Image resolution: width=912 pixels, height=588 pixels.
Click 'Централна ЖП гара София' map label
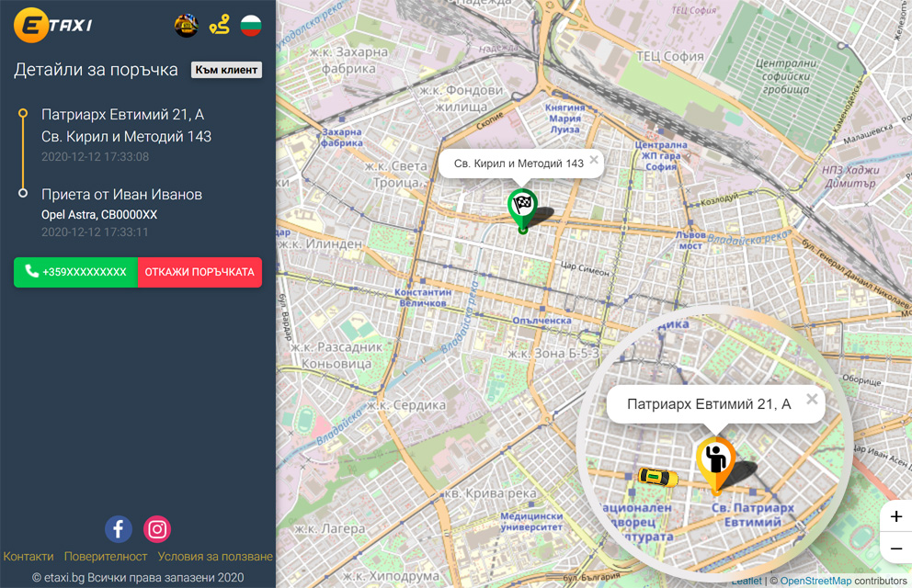pos(661,155)
